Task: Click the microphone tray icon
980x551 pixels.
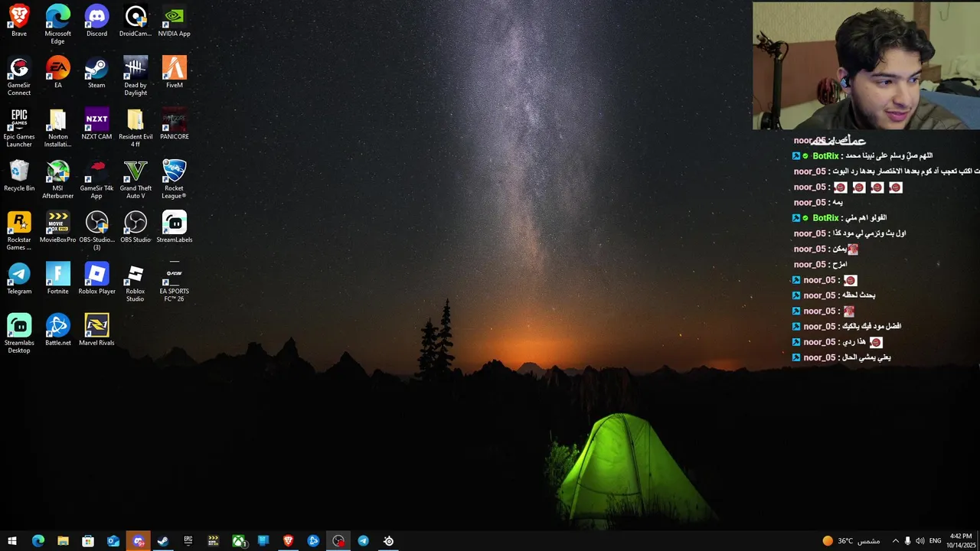Action: [907, 541]
